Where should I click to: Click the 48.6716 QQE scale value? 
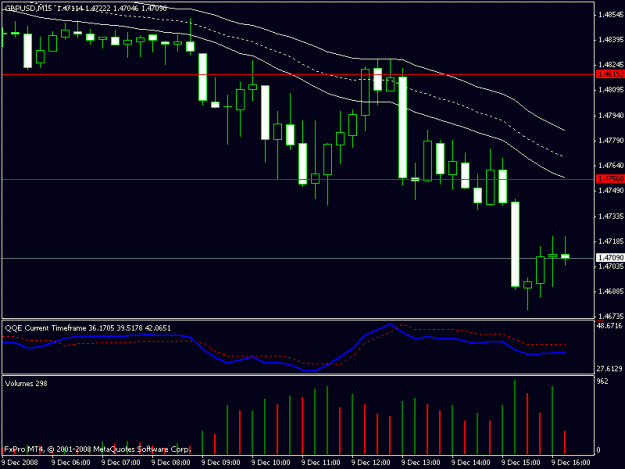[609, 326]
